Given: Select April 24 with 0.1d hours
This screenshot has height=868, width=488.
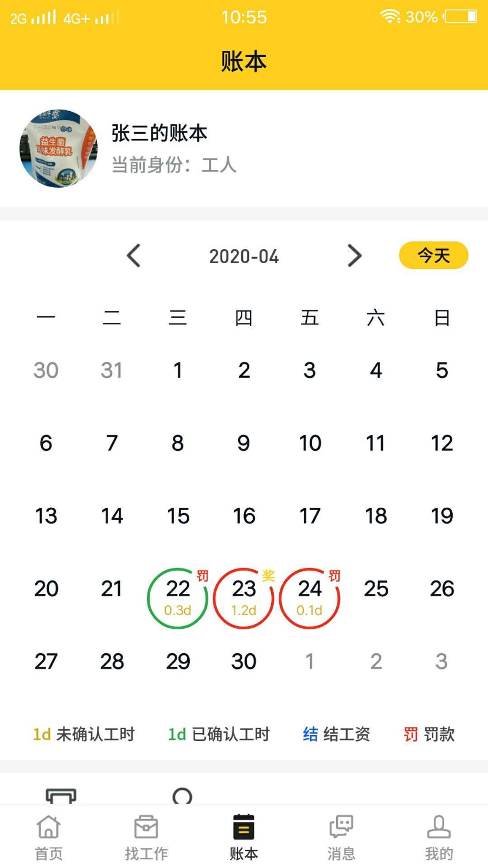Looking at the screenshot, I should pos(309,598).
